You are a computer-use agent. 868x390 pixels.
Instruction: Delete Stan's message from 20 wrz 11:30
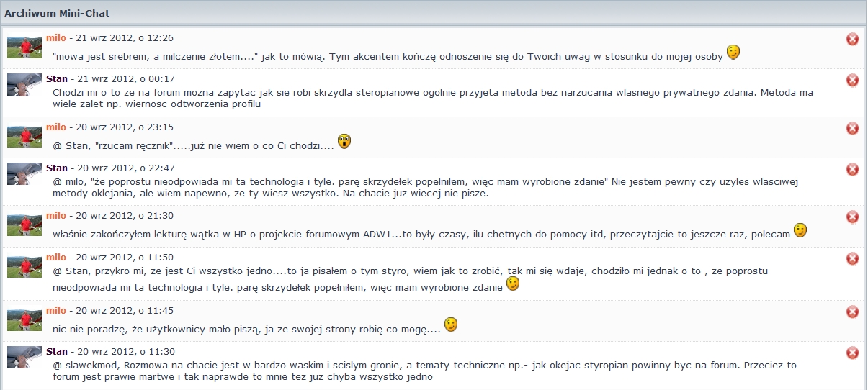tap(852, 353)
